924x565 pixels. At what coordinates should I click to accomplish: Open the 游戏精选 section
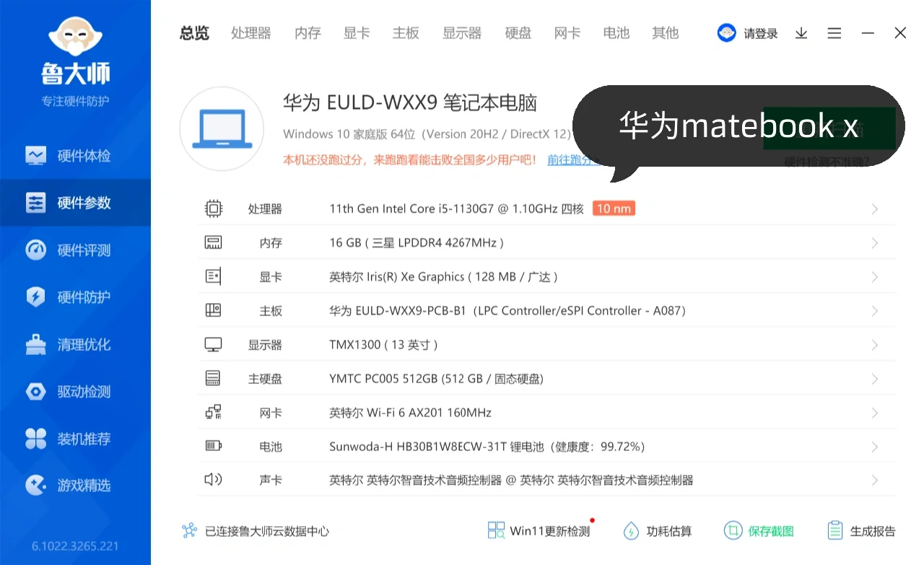pos(75,485)
